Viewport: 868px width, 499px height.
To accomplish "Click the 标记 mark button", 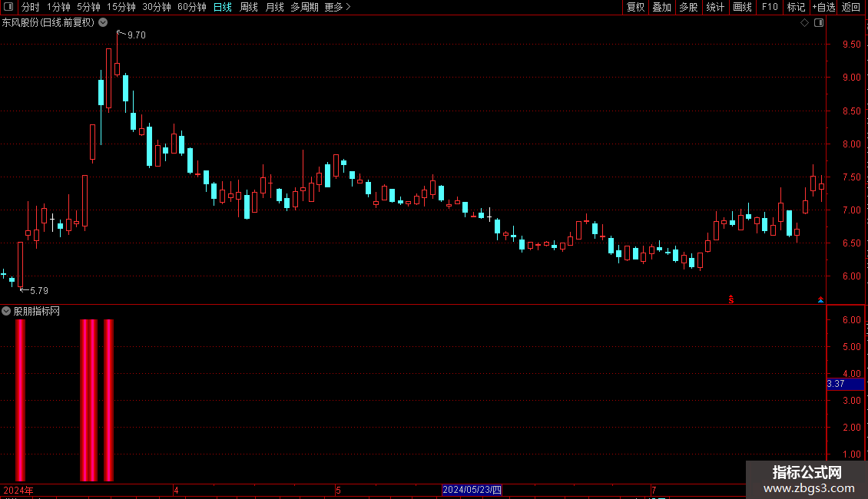I will (x=796, y=7).
